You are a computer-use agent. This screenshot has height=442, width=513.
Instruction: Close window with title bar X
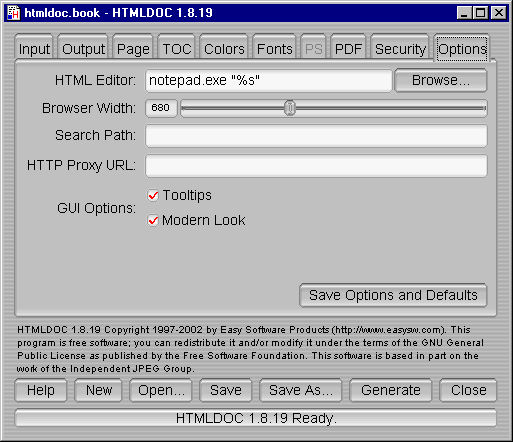tap(499, 13)
